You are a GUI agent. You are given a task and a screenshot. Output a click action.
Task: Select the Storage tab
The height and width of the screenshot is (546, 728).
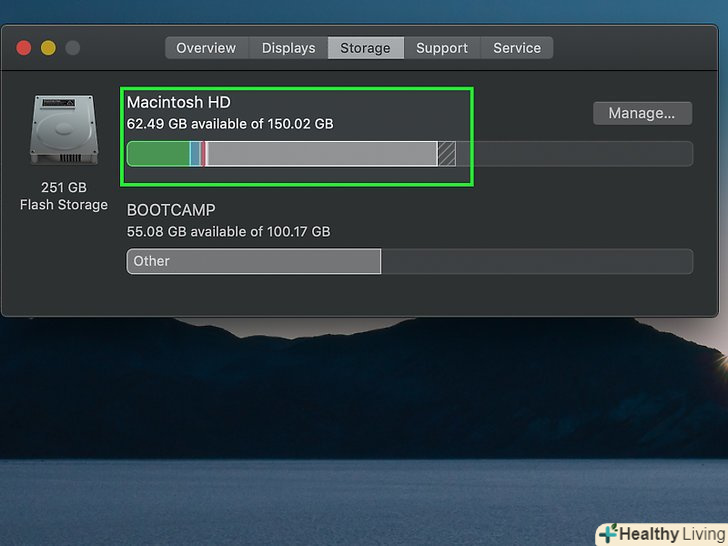(x=366, y=48)
